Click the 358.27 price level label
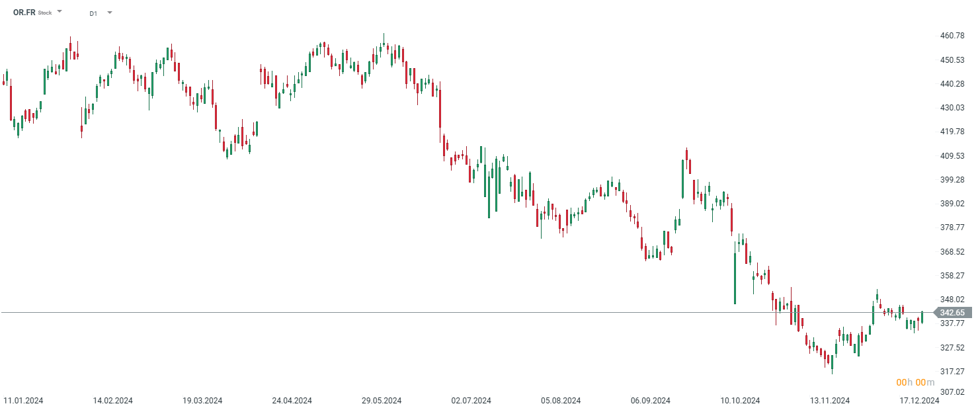Screen dimensions: 980x412 (952, 276)
